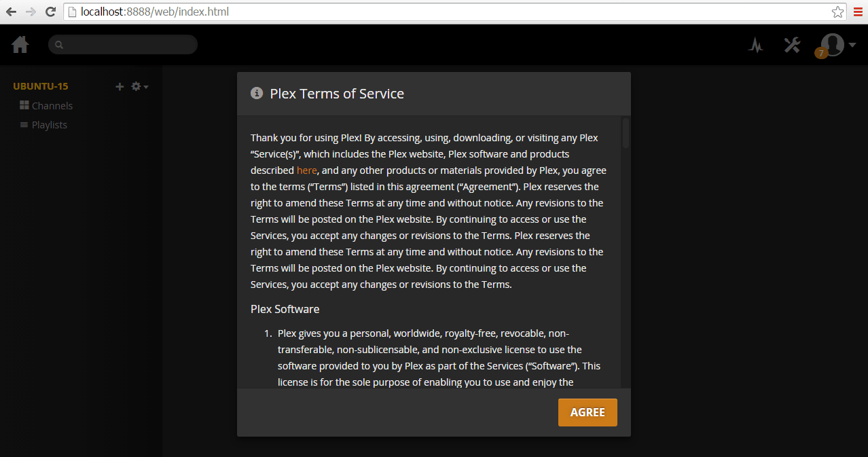Add a library with the plus icon
Image resolution: width=868 pixels, height=457 pixels.
click(x=120, y=86)
